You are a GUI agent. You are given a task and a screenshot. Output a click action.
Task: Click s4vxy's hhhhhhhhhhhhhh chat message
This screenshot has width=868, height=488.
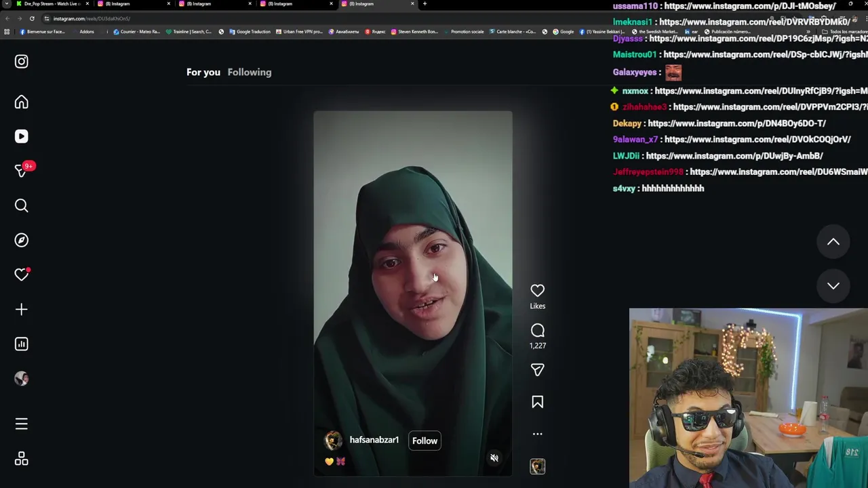click(673, 188)
